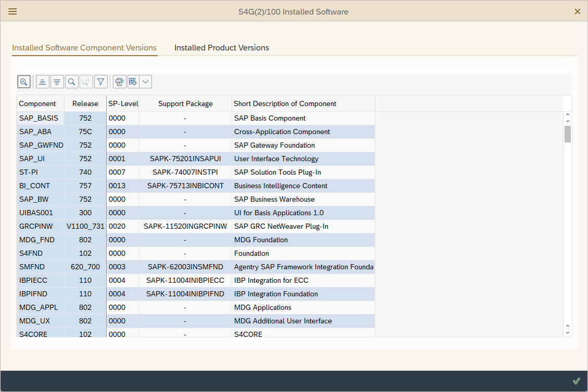Click the Find search icon in toolbar
This screenshot has width=588, height=392.
pyautogui.click(x=72, y=82)
